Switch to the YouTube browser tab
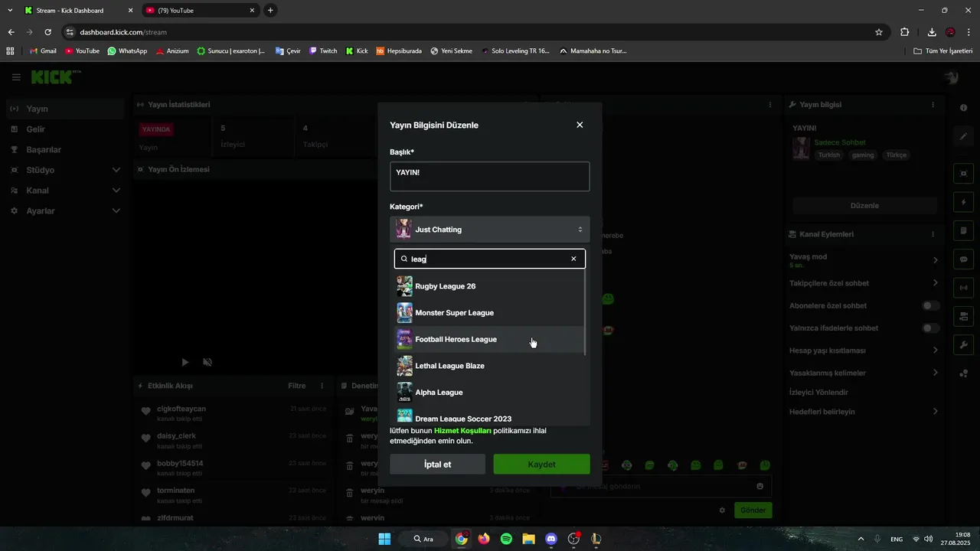 199,11
